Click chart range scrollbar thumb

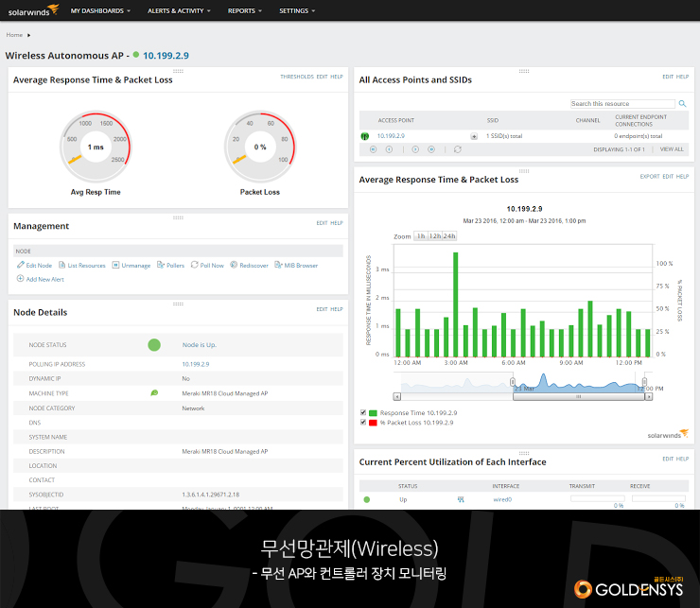(x=579, y=396)
